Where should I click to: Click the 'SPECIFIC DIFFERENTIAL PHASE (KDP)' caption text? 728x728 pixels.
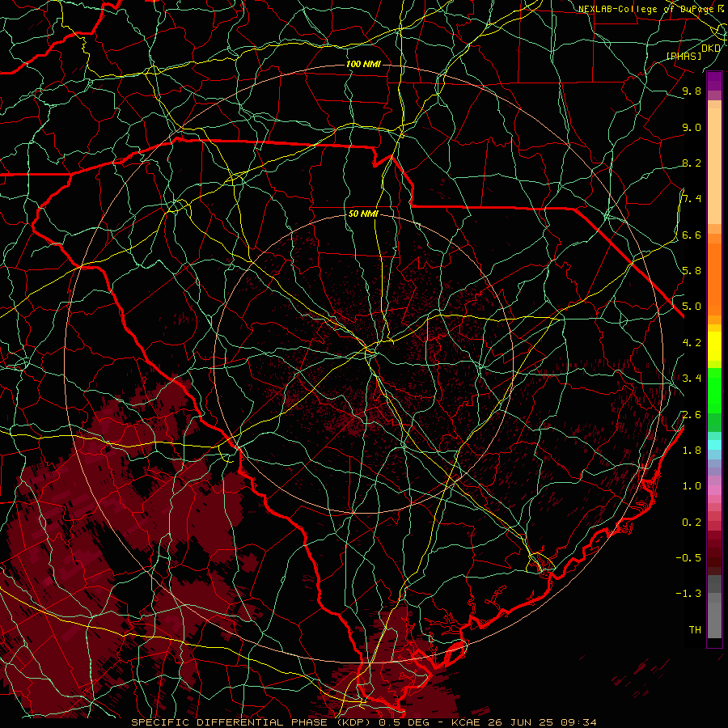(251, 722)
